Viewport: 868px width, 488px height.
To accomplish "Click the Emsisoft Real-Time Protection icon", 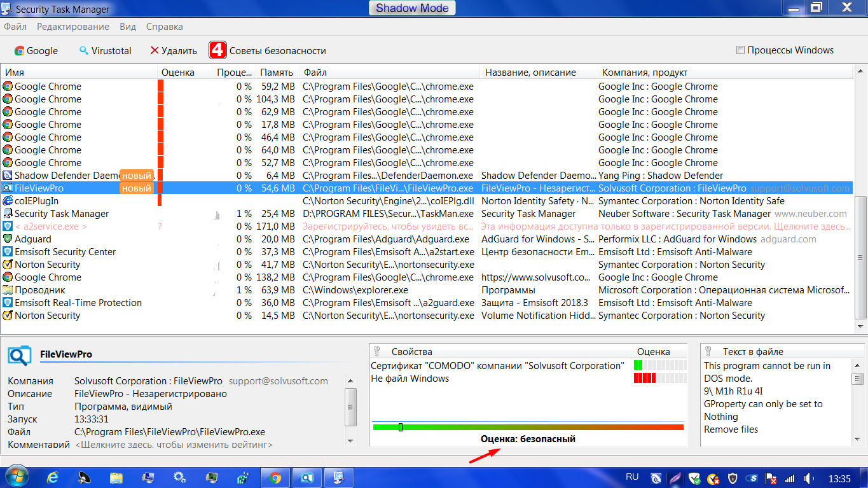I will click(8, 303).
